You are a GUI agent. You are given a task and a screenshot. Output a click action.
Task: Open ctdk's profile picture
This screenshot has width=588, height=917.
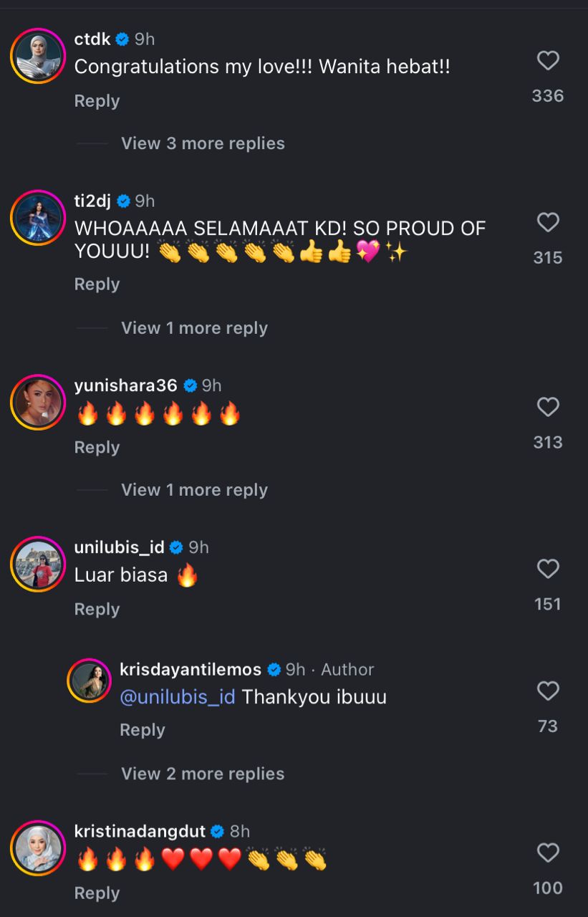click(38, 56)
